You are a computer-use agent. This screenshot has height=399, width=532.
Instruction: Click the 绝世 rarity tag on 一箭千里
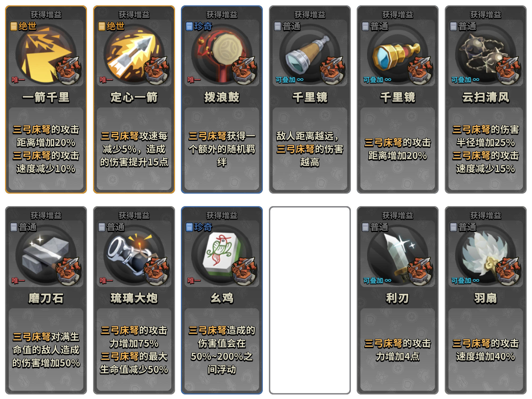pyautogui.click(x=23, y=26)
